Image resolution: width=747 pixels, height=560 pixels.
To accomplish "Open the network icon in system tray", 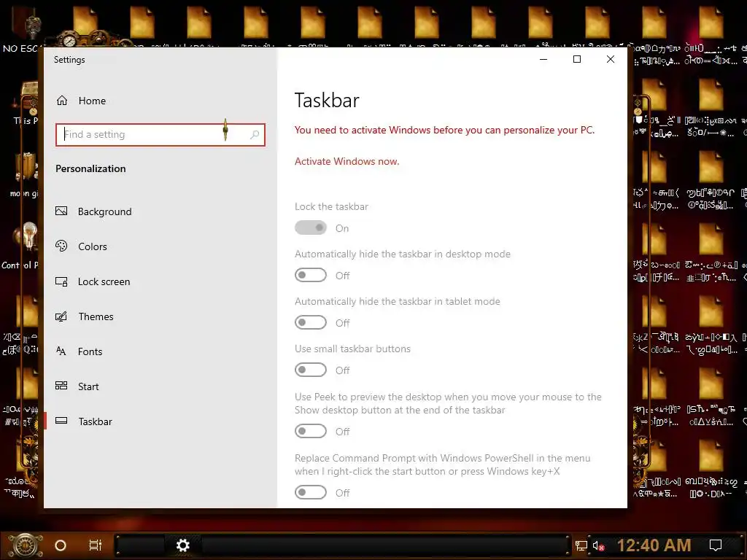I will [x=581, y=545].
